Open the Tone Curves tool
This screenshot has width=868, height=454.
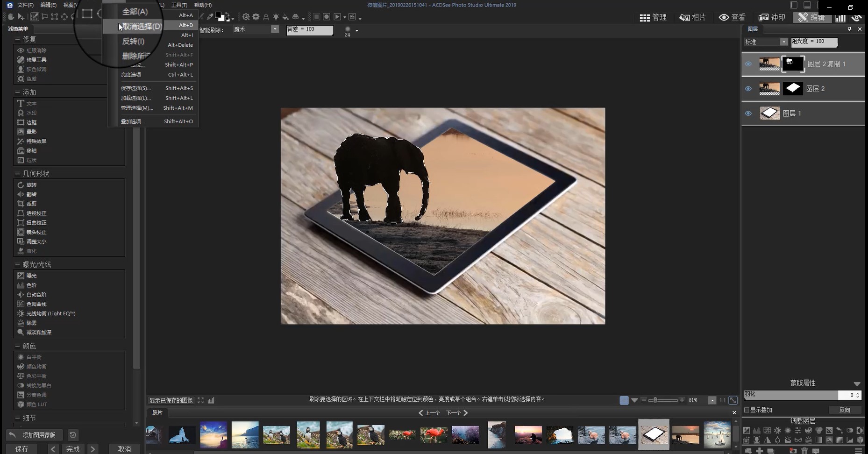pos(32,304)
